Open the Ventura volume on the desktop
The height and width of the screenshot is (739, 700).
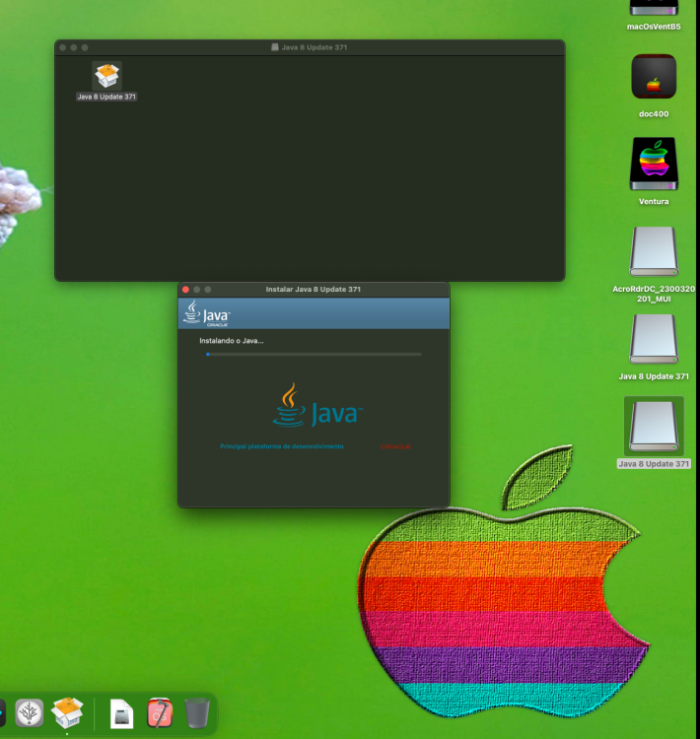click(654, 164)
